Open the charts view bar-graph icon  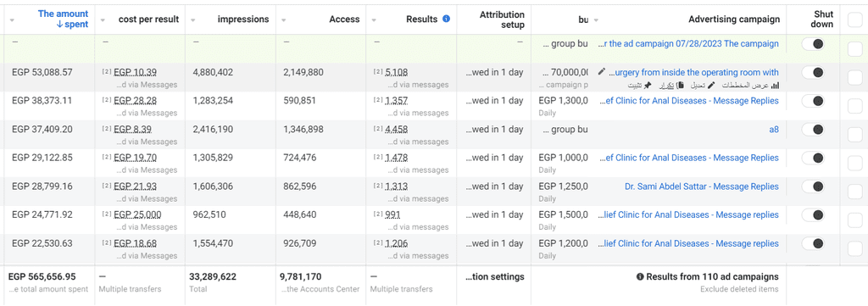(x=776, y=86)
